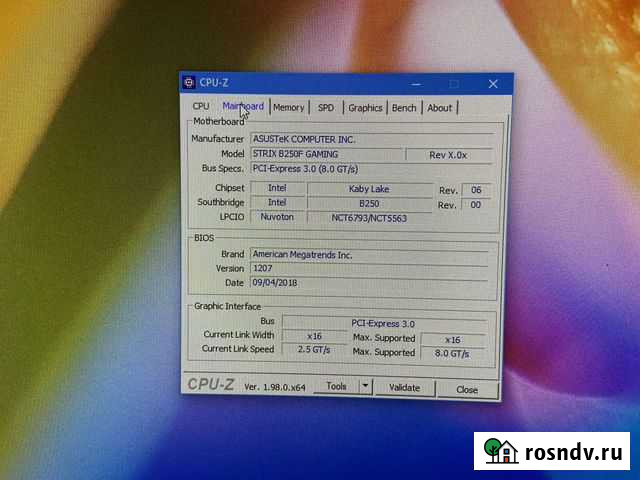Go to the SPD tab

click(326, 107)
